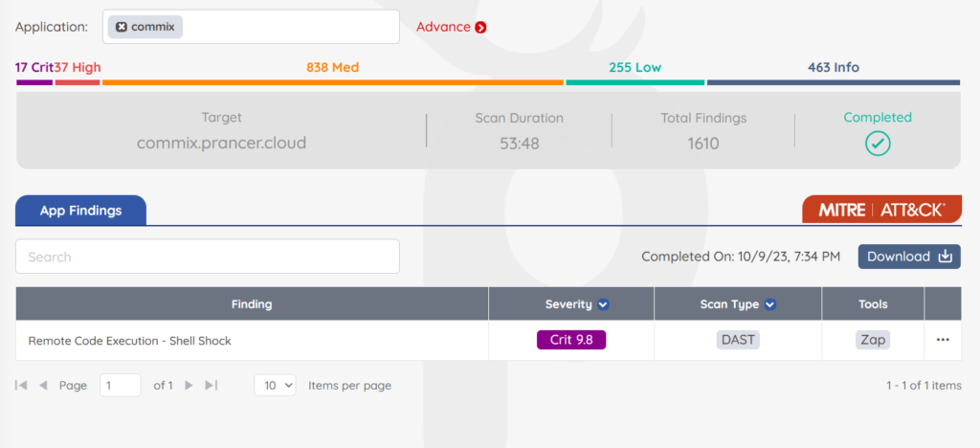Click the Application selection field
This screenshot has height=448, width=980.
[x=251, y=27]
